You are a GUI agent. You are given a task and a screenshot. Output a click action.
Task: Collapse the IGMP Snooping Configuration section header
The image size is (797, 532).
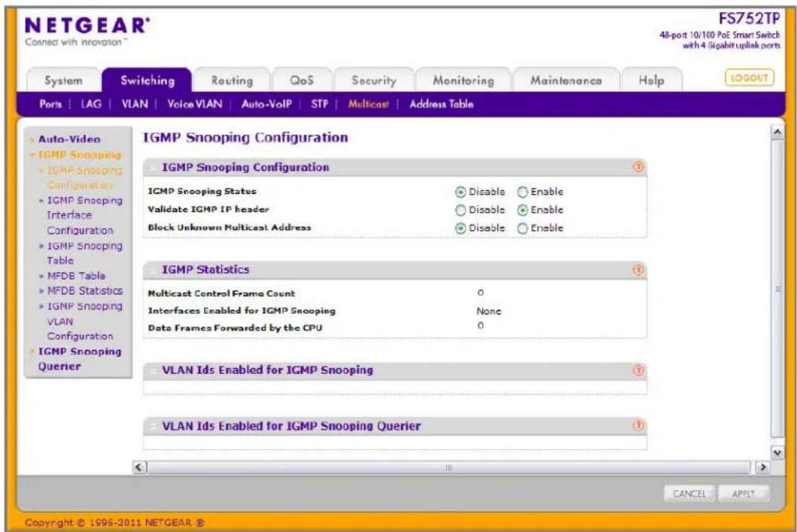pyautogui.click(x=394, y=167)
